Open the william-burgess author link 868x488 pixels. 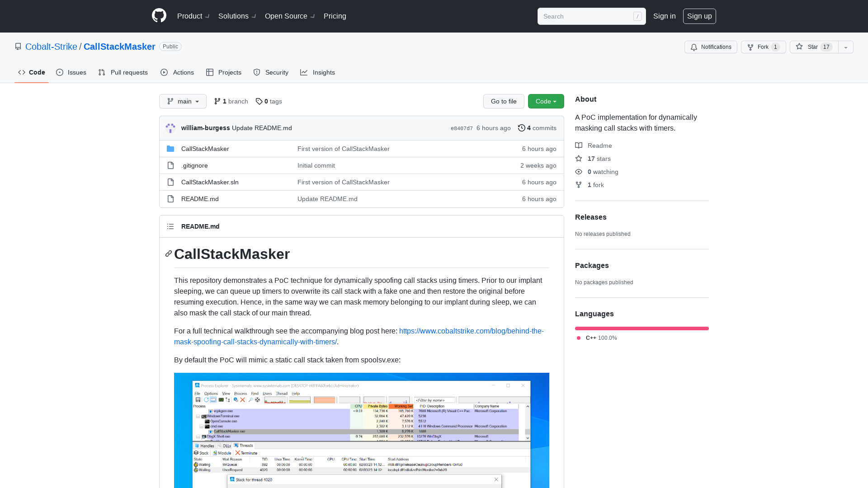(x=206, y=128)
